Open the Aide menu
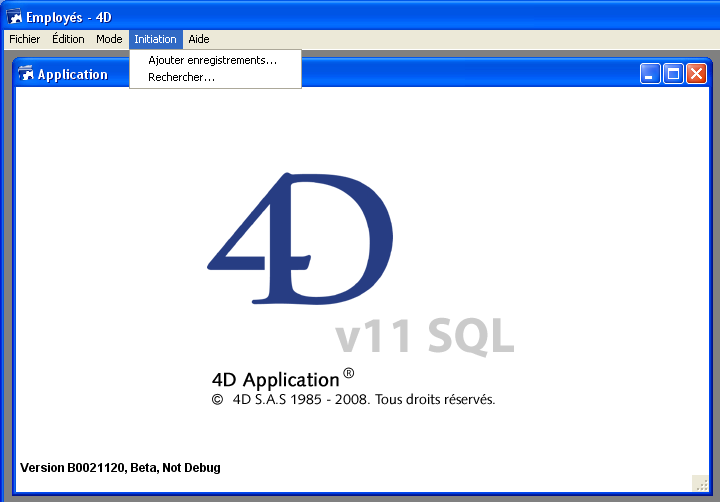Image resolution: width=720 pixels, height=502 pixels. [199, 39]
